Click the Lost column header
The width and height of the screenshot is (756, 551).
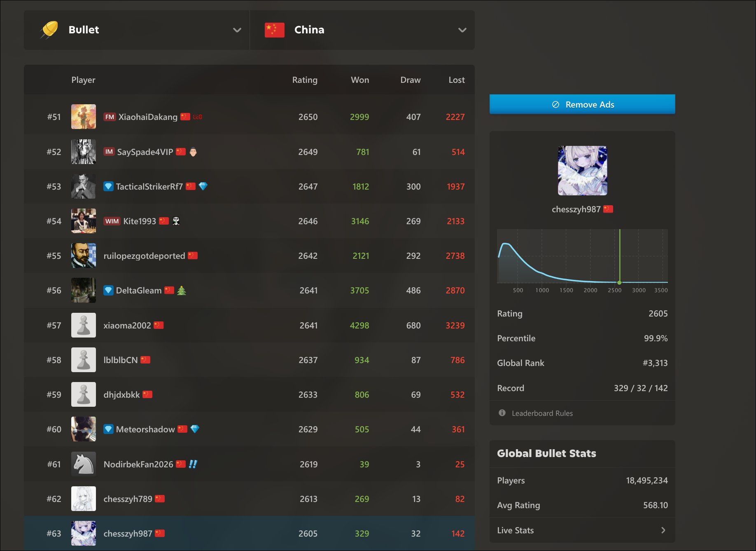pos(457,80)
